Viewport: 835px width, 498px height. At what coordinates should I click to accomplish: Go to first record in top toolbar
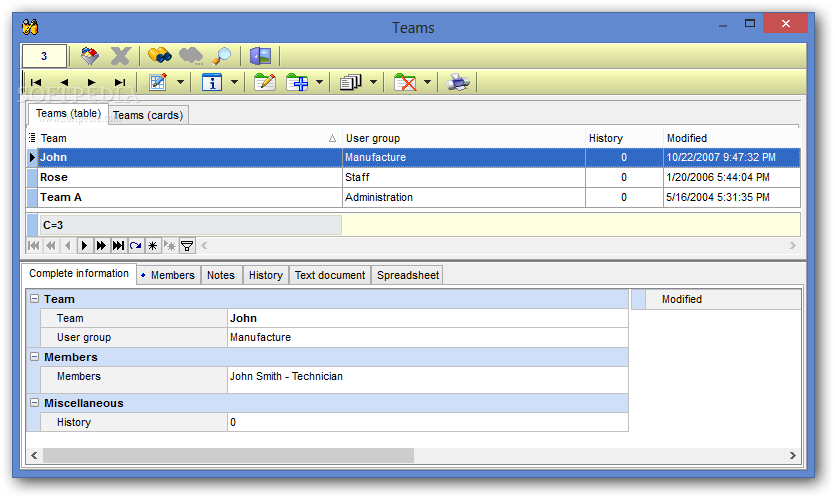tap(36, 83)
